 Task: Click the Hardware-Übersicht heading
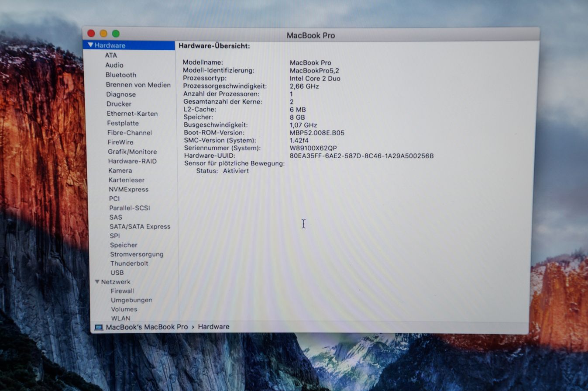coord(214,45)
